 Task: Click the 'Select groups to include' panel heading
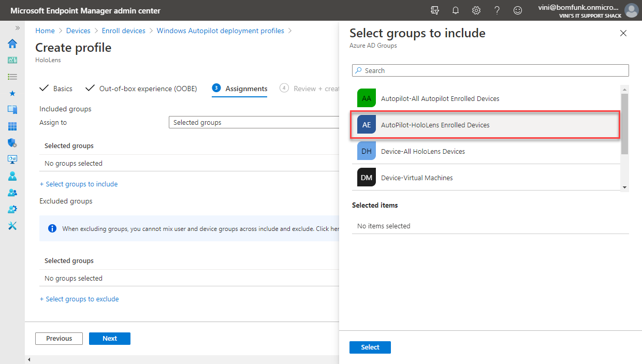coord(417,33)
